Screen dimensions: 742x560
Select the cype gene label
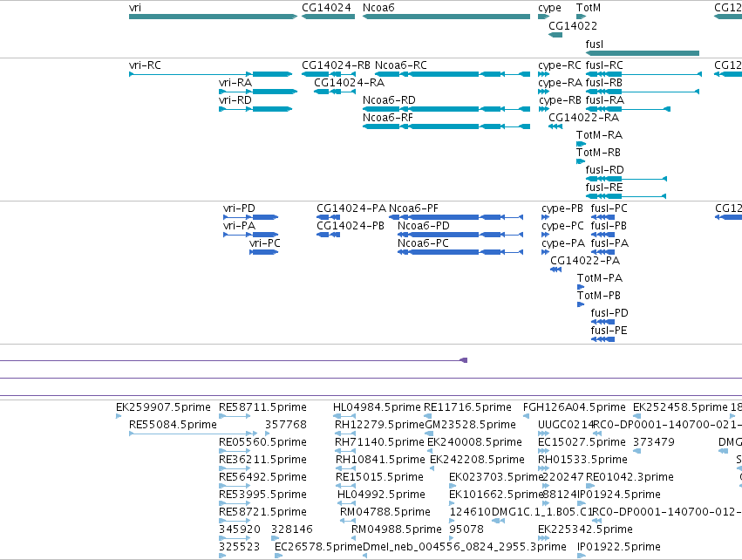(x=549, y=8)
